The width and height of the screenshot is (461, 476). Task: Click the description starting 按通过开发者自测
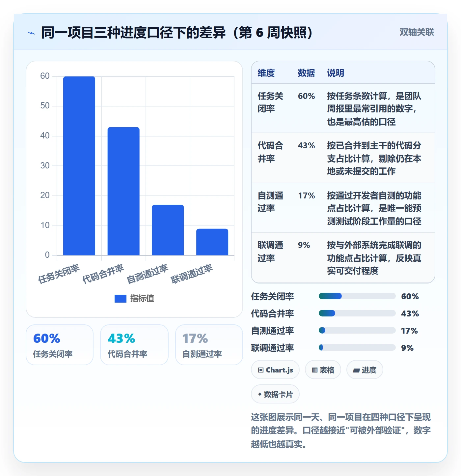pos(374,208)
